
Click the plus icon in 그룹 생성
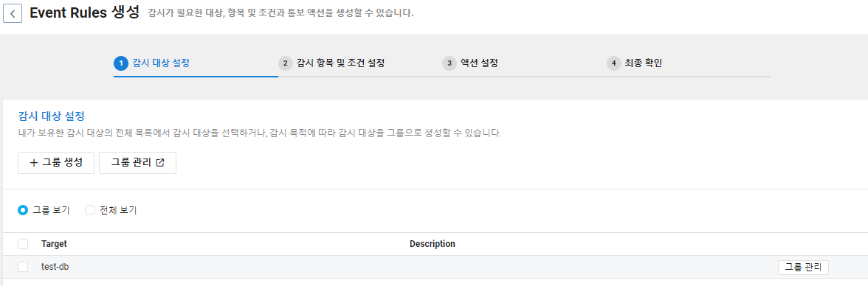(x=34, y=163)
